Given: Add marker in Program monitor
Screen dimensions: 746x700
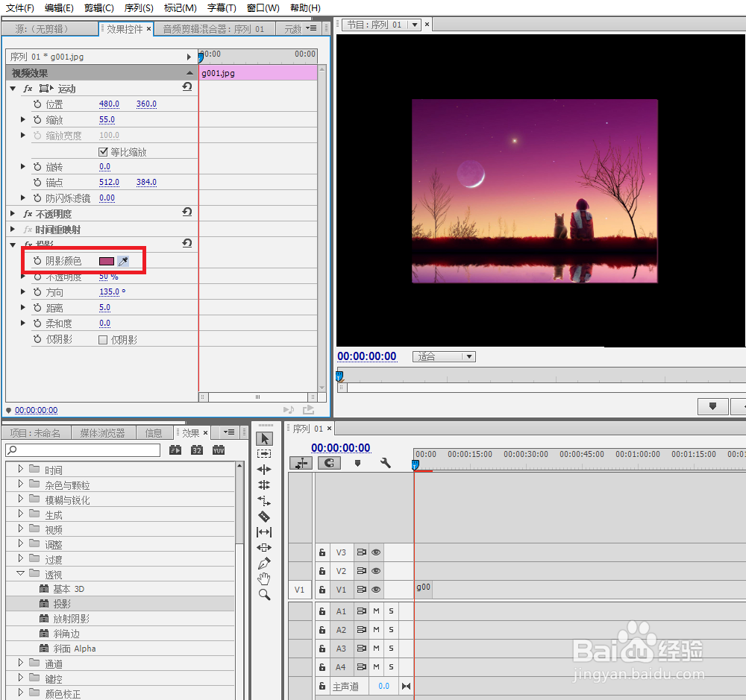Looking at the screenshot, I should [712, 406].
